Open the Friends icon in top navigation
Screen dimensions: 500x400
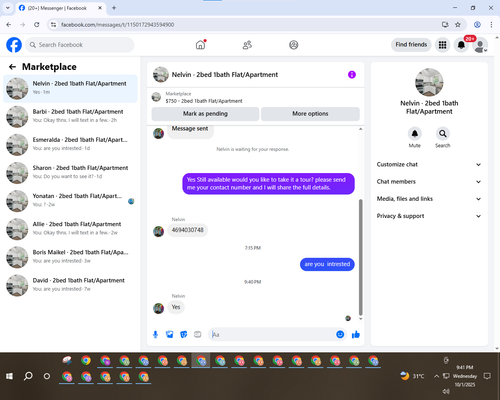[247, 45]
